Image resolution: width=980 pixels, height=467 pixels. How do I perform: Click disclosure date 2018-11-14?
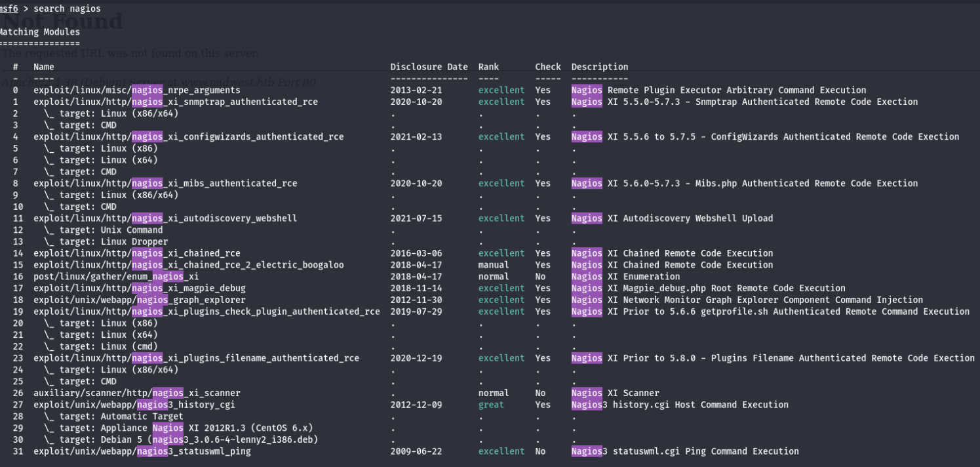click(x=416, y=289)
